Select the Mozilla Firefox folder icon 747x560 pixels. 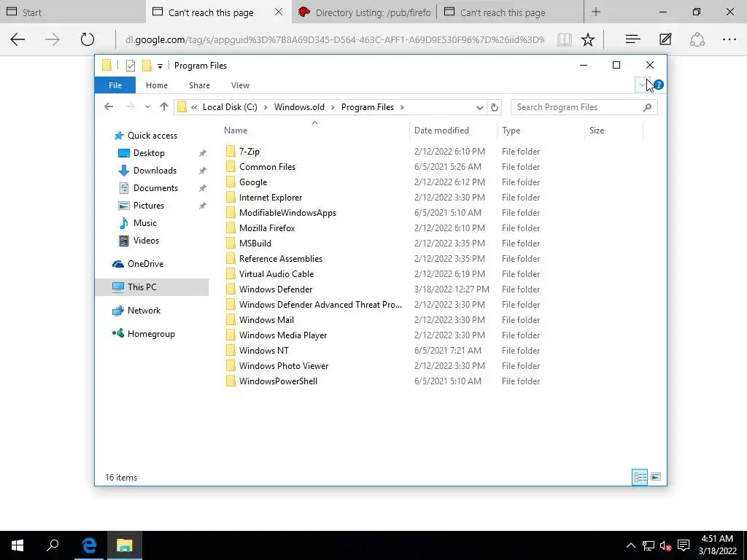coord(231,228)
